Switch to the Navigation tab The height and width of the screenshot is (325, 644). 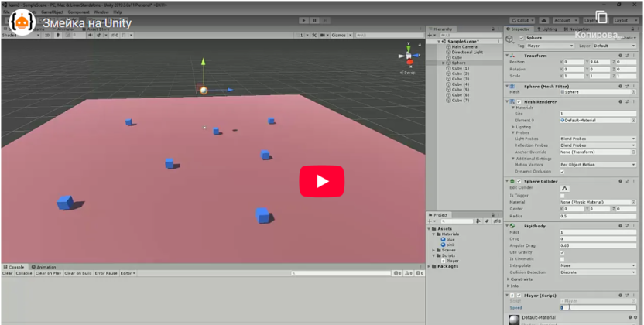click(x=577, y=29)
